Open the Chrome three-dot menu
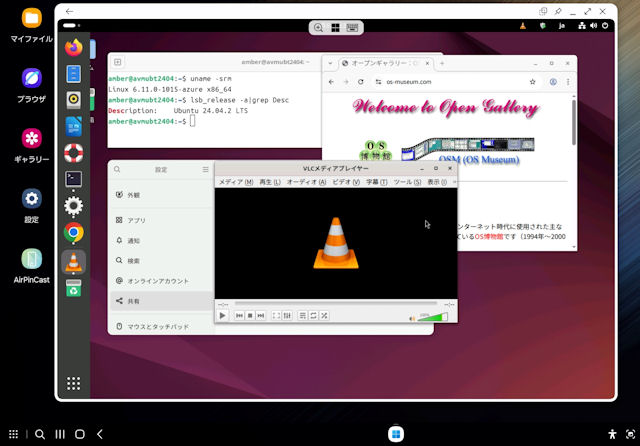The image size is (640, 446). pyautogui.click(x=568, y=82)
